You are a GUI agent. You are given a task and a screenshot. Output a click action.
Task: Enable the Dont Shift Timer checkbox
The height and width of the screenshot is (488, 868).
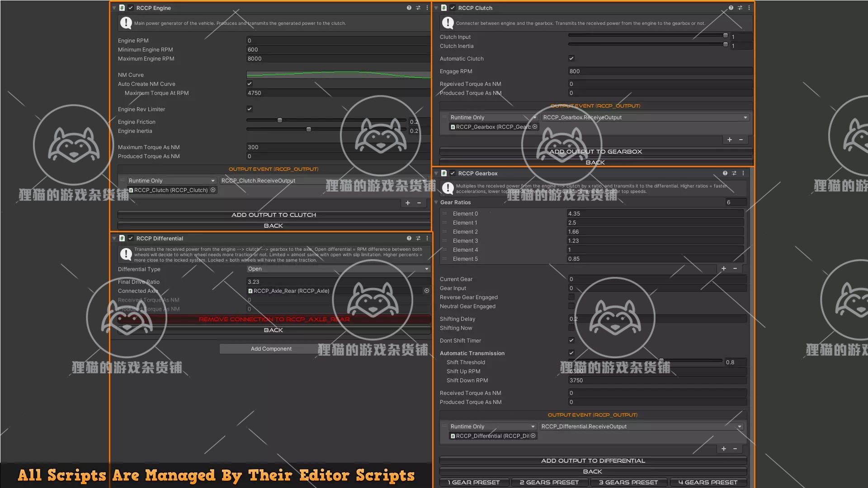(x=571, y=340)
